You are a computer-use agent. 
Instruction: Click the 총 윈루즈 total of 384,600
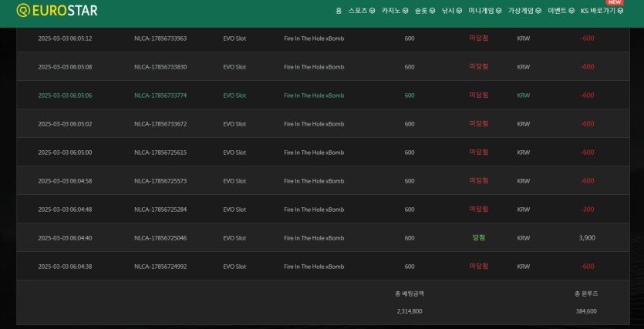pyautogui.click(x=586, y=311)
